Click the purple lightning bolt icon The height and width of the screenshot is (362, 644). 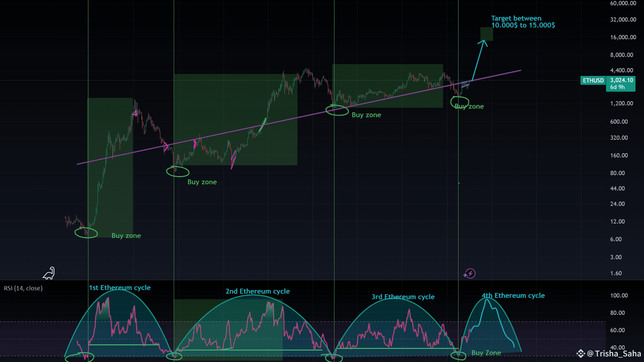470,273
